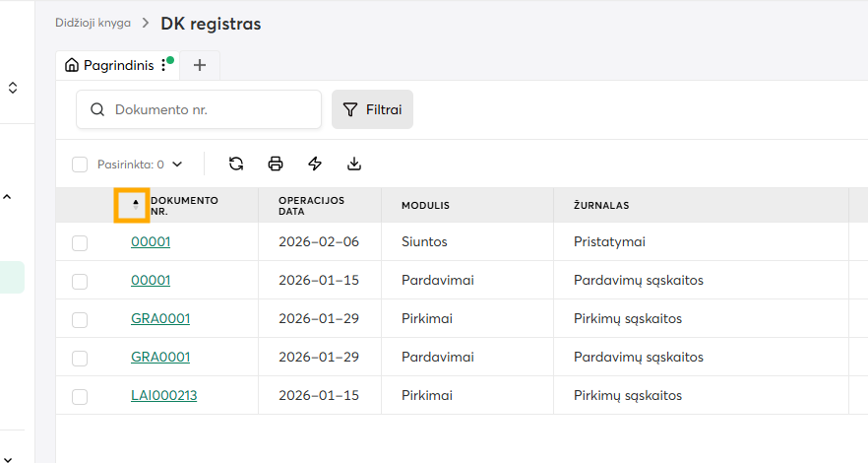Viewport: 868px width, 463px height.
Task: Check the Siuntos row checkbox
Action: pyautogui.click(x=80, y=242)
